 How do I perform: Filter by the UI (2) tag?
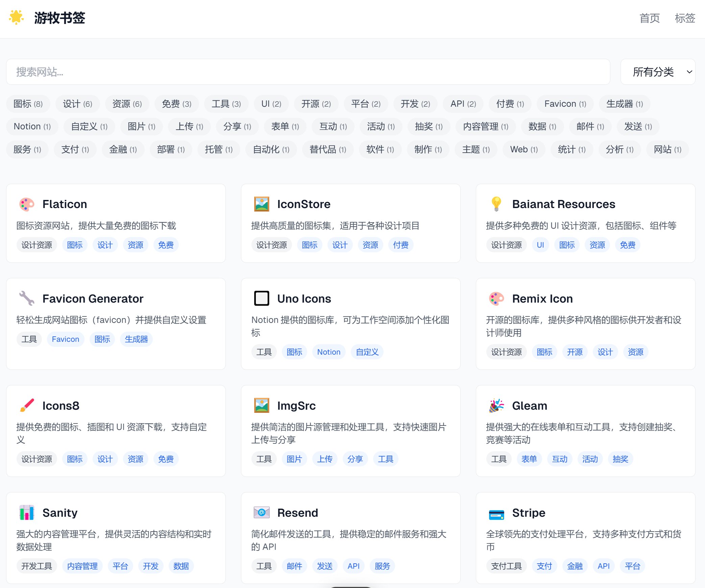tap(271, 104)
